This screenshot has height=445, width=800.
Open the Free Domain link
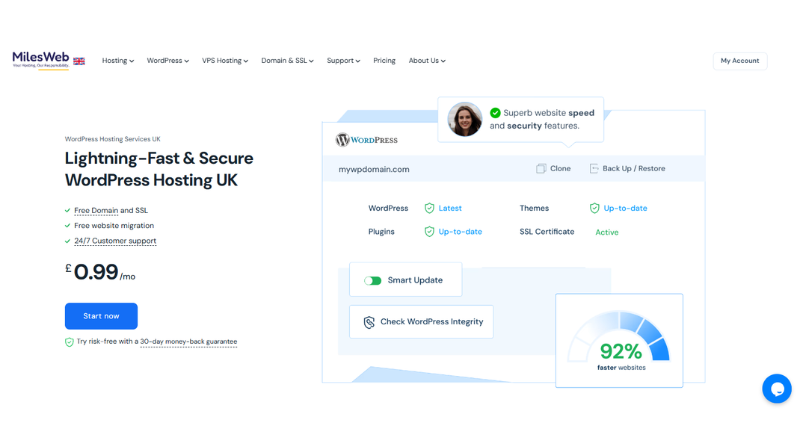pyautogui.click(x=96, y=210)
